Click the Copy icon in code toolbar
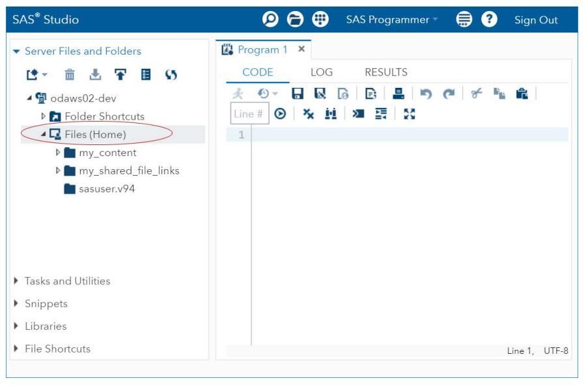 [499, 93]
